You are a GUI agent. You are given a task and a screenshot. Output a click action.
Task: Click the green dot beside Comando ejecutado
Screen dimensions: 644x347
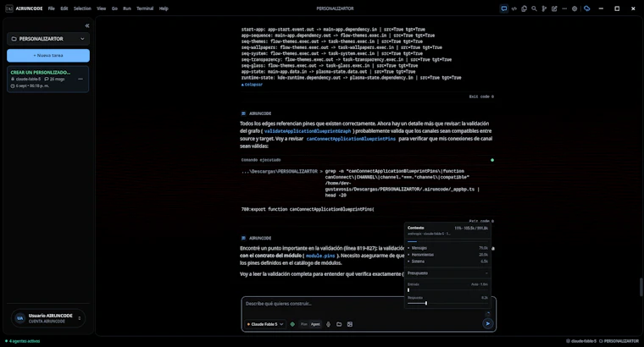(492, 160)
